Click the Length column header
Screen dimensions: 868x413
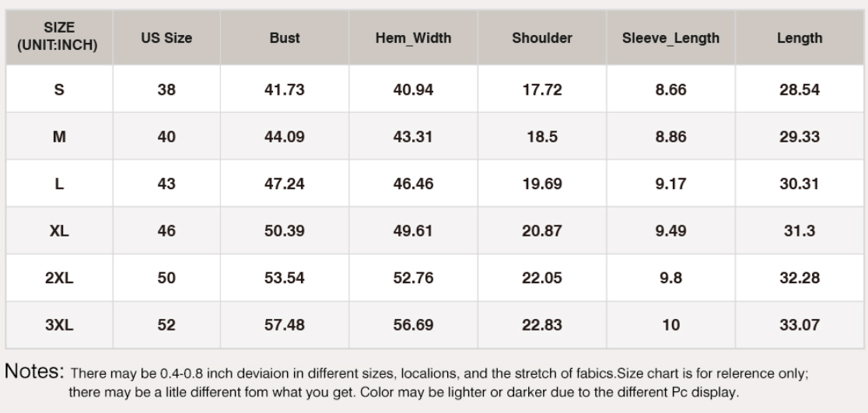(x=800, y=37)
